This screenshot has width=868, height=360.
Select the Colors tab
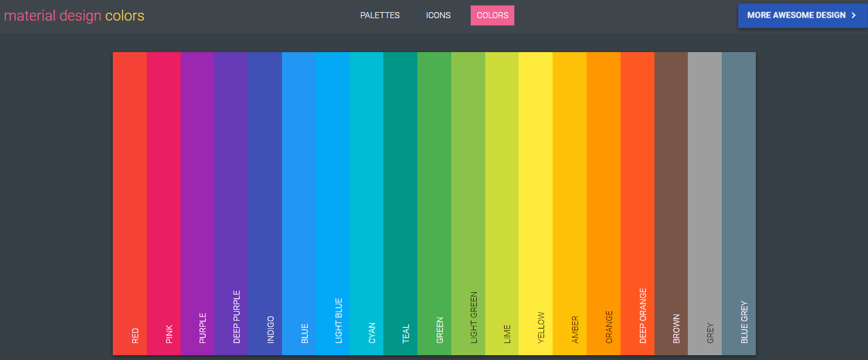(493, 15)
